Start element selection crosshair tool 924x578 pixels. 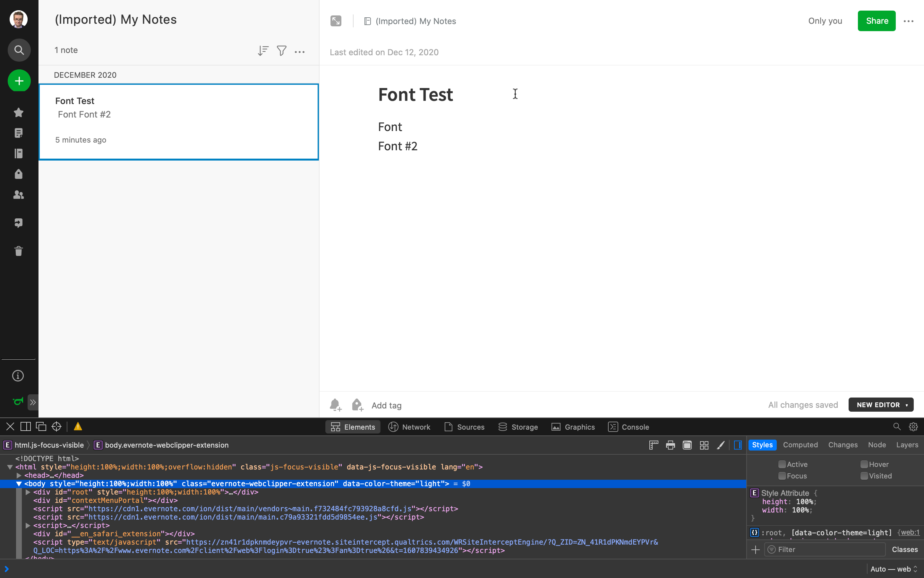[x=56, y=427]
